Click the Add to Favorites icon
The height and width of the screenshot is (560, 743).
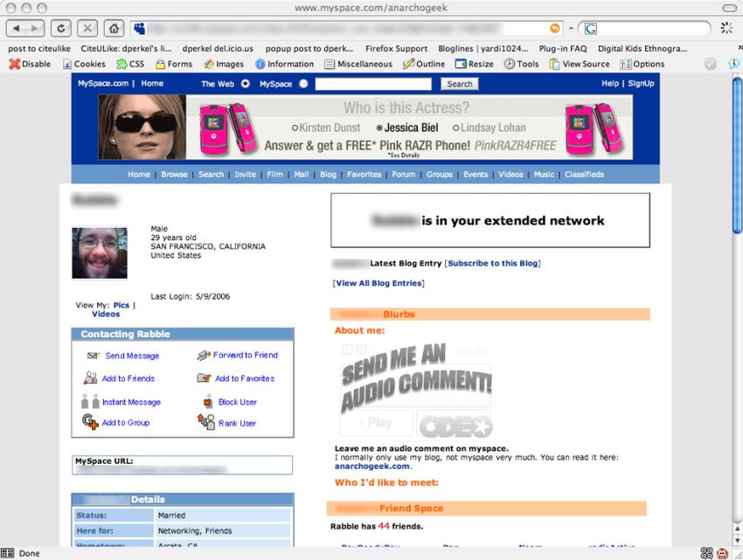coord(204,377)
